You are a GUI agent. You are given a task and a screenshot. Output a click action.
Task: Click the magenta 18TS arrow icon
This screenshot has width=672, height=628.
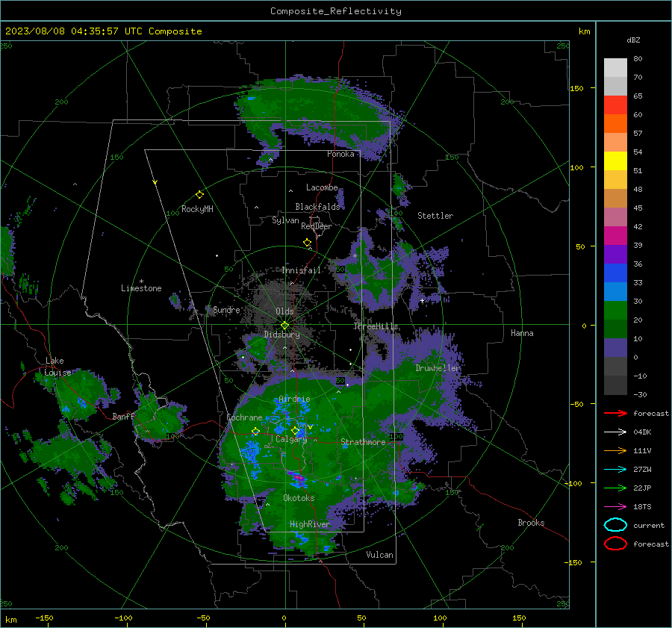point(615,507)
